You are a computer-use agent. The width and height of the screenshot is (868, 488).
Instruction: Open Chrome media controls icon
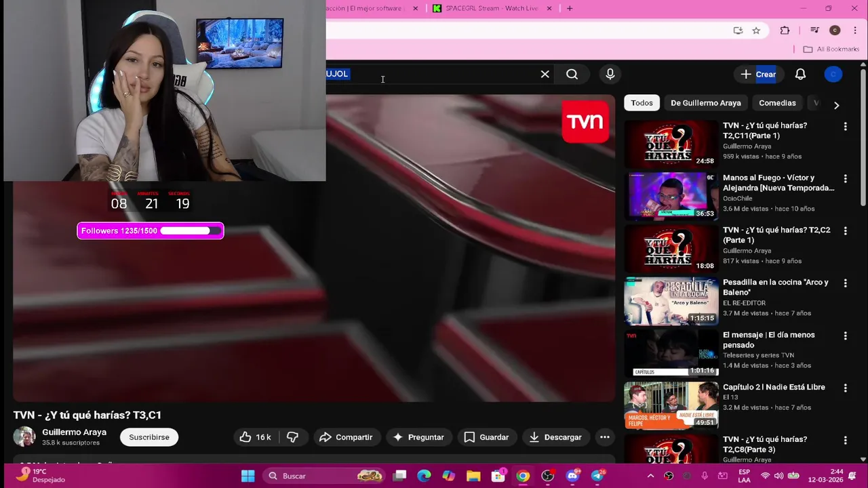coord(815,30)
